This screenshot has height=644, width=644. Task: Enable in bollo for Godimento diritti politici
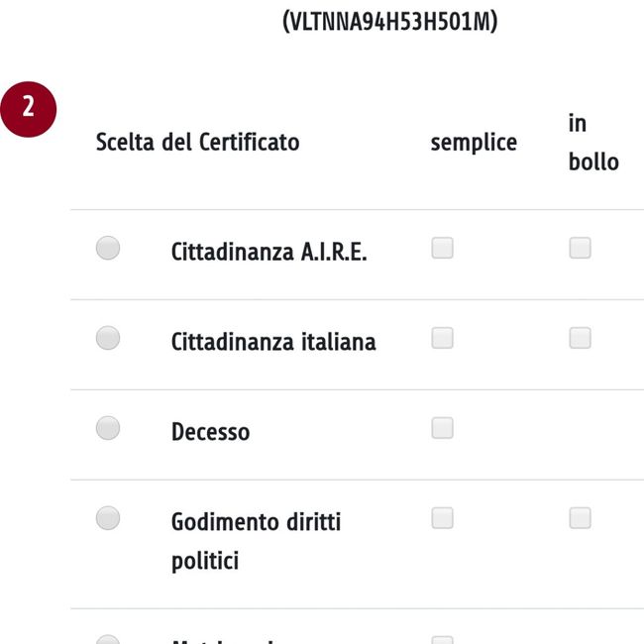580,518
